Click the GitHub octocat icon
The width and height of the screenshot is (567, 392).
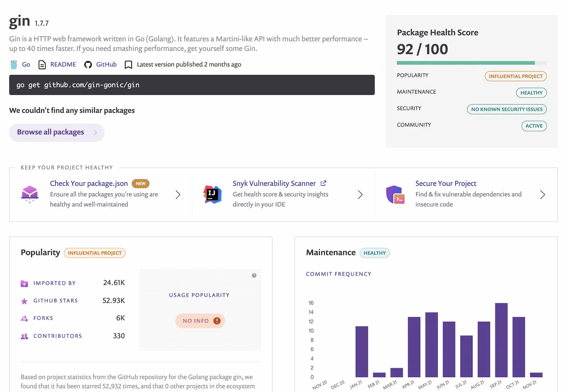point(88,64)
